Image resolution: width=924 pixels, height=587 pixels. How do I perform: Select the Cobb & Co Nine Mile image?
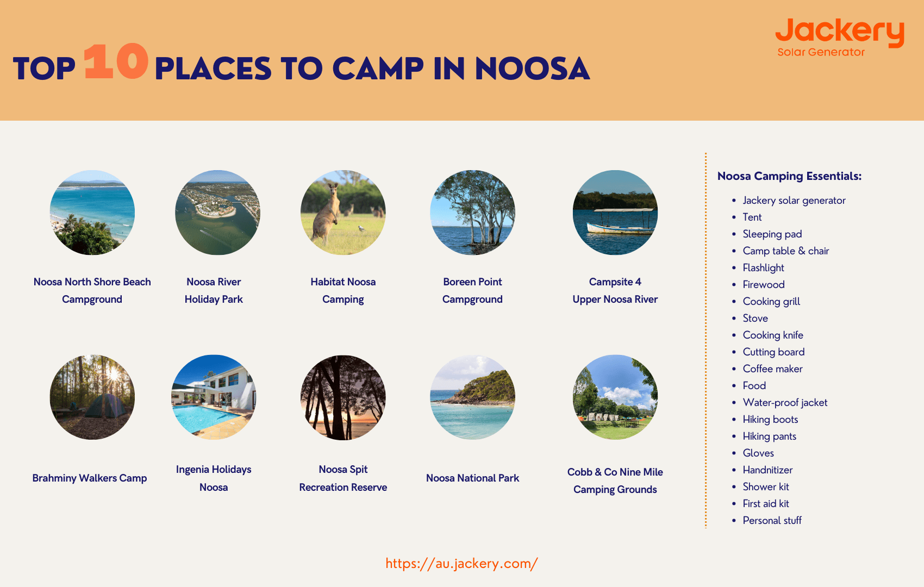pos(615,397)
